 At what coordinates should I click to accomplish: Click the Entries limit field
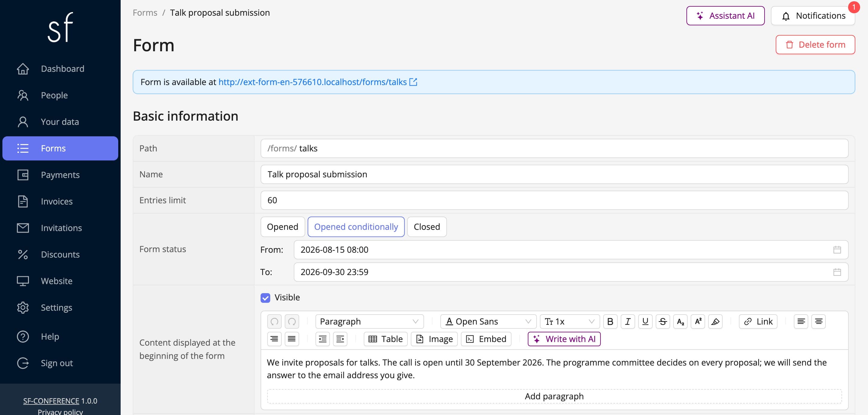(x=554, y=200)
